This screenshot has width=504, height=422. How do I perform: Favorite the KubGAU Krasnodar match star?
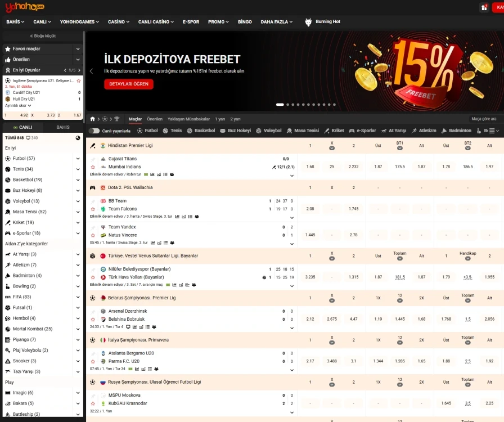(93, 403)
